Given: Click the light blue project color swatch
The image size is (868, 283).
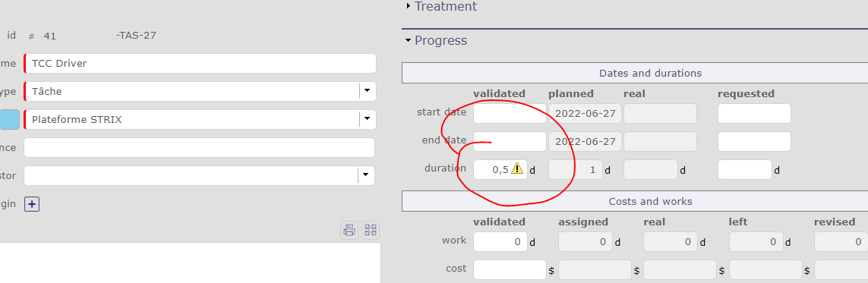Looking at the screenshot, I should tap(10, 119).
